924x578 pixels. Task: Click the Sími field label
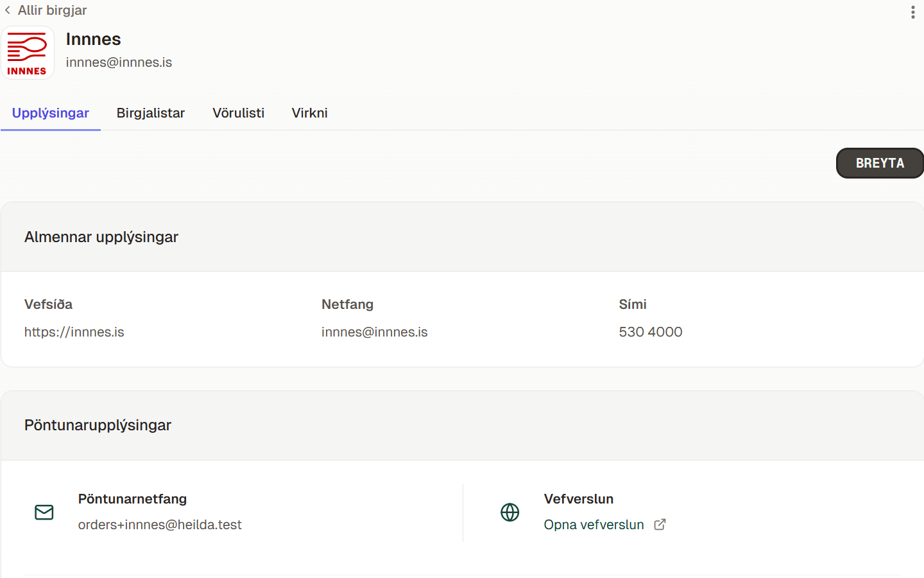(x=633, y=304)
